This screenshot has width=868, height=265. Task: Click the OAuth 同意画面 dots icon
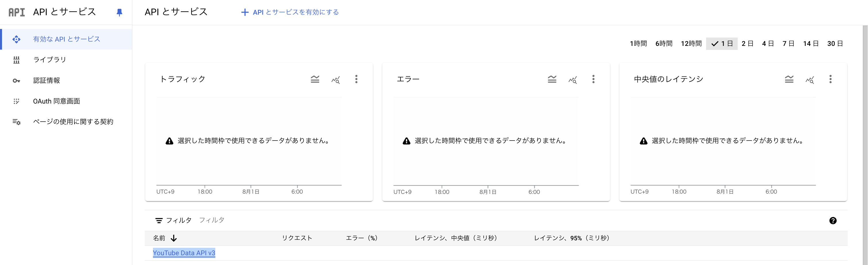(x=16, y=101)
